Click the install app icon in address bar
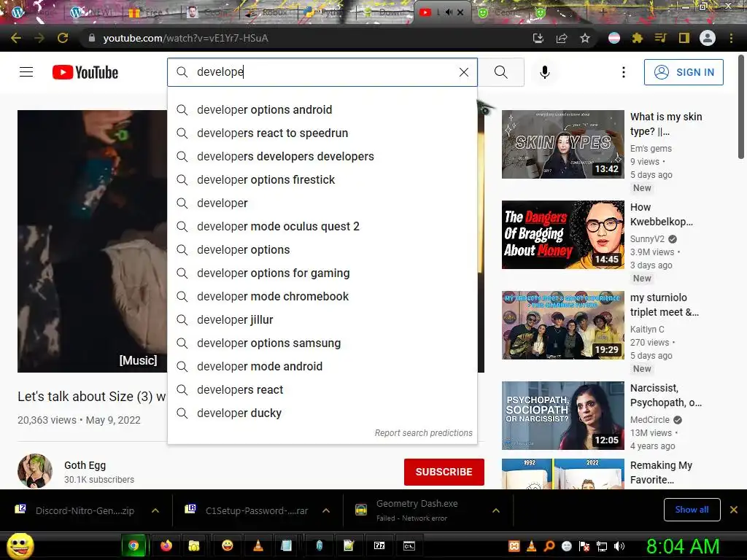 click(x=538, y=38)
